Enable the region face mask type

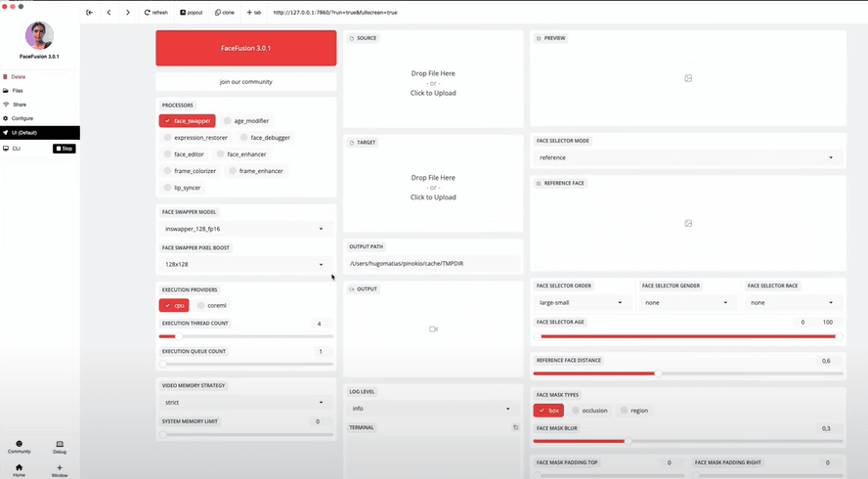click(634, 411)
